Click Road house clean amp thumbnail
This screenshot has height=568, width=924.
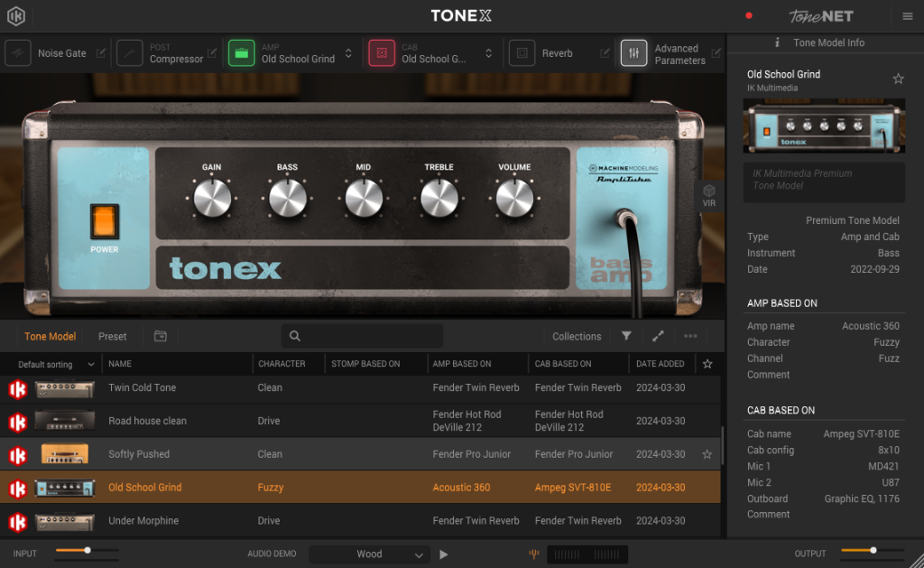tap(65, 421)
